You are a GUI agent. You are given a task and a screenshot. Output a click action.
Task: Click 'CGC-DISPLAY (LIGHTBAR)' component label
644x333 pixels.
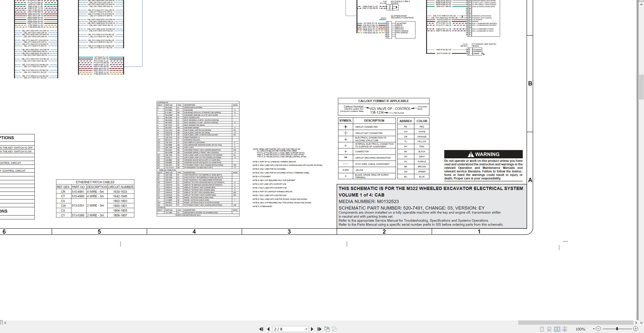[x=402, y=18]
